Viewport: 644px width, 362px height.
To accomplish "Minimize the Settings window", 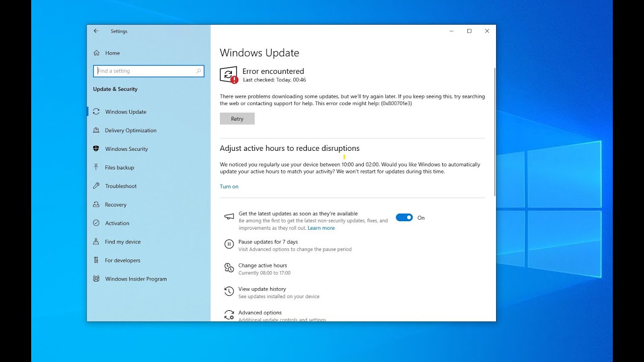I will (x=451, y=31).
